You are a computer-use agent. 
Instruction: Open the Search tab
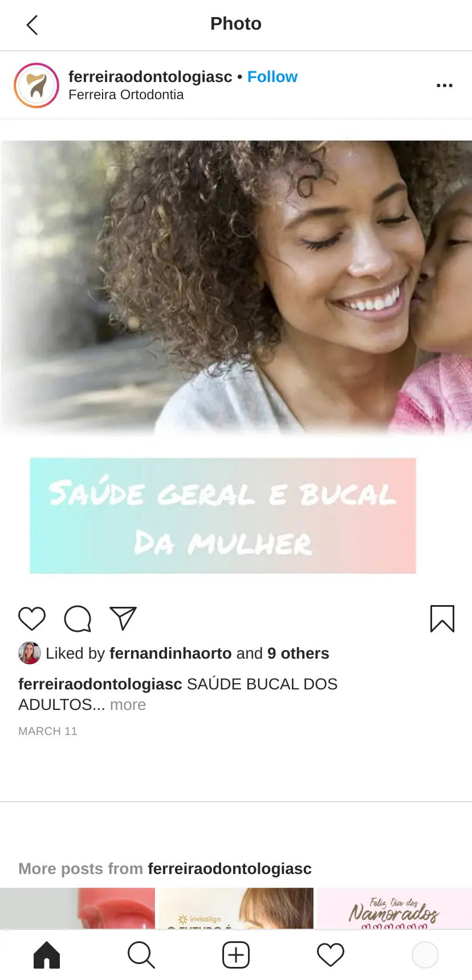point(141,955)
